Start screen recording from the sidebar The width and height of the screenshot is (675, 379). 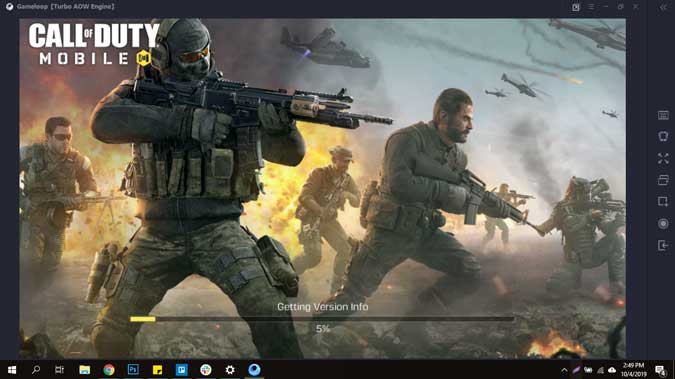pos(663,224)
